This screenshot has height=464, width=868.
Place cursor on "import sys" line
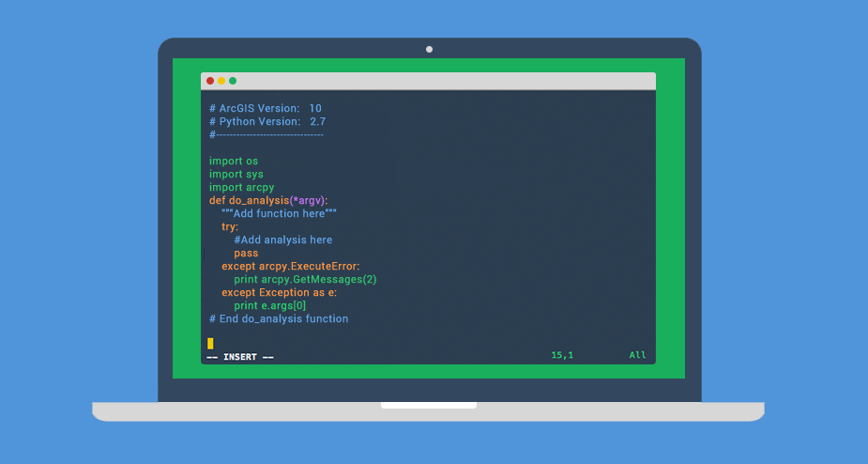[x=236, y=174]
